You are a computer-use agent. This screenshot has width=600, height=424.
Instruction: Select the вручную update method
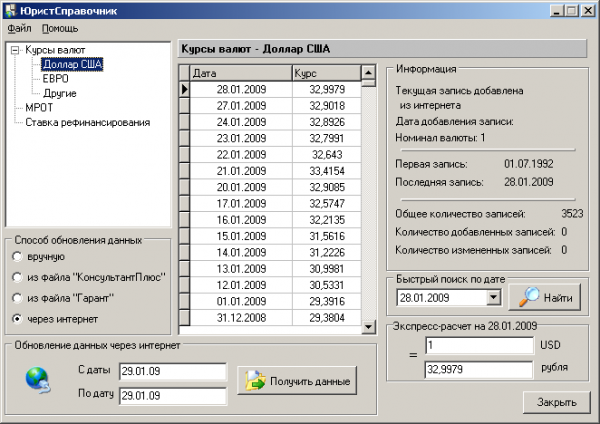[x=18, y=257]
